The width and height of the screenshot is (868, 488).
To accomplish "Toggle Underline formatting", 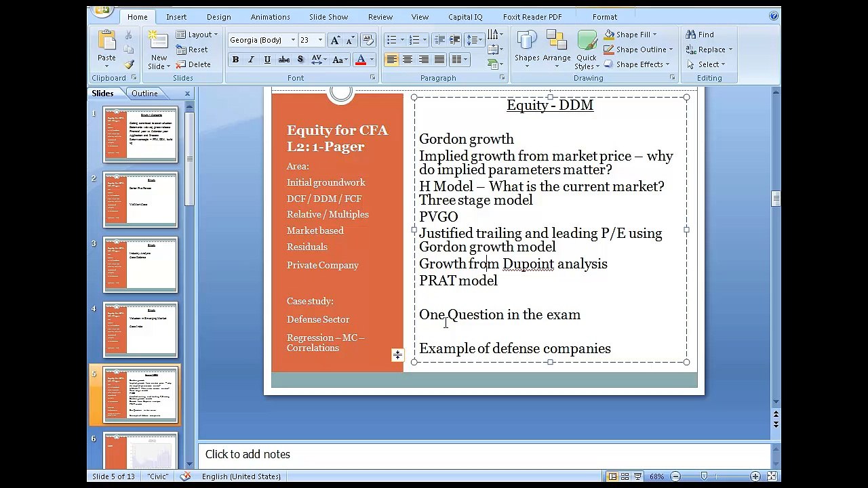I will [x=267, y=60].
